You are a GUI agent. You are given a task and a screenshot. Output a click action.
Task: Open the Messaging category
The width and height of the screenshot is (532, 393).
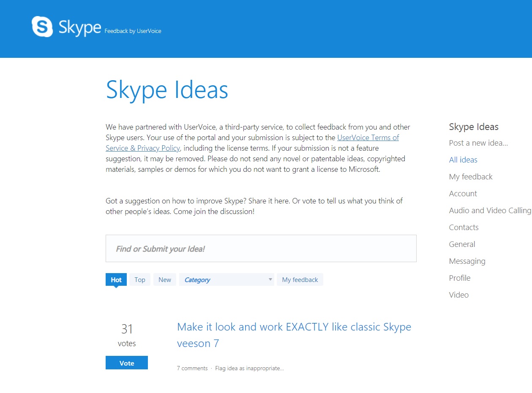(467, 261)
